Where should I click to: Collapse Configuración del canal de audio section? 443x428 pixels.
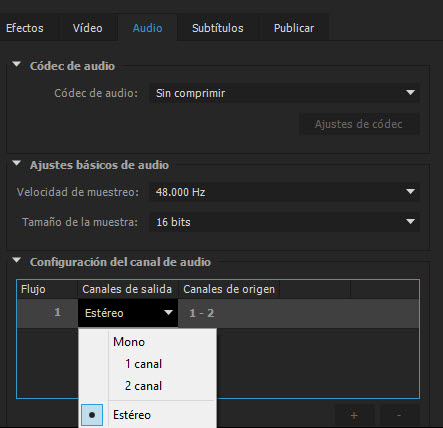point(16,260)
